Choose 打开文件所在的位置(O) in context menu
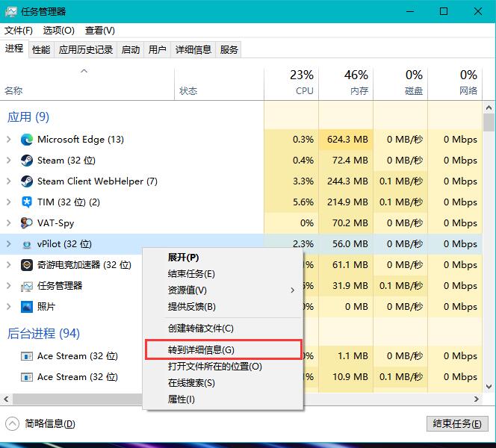 pos(223,367)
